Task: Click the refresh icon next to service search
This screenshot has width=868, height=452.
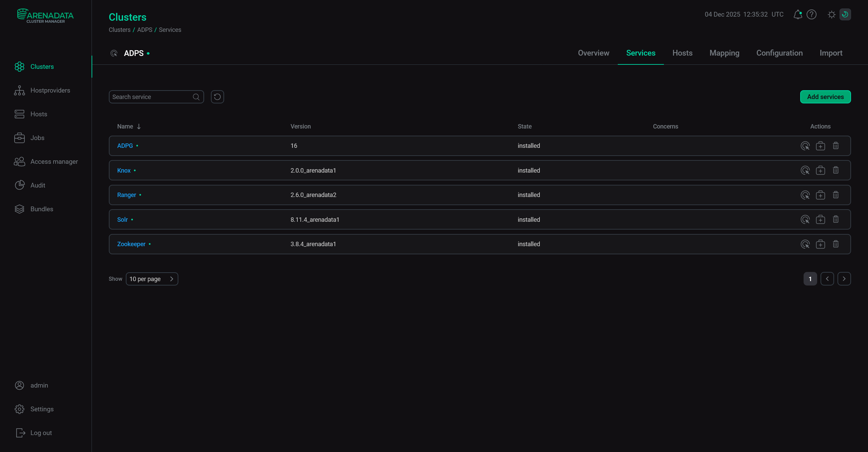Action: 217,97
